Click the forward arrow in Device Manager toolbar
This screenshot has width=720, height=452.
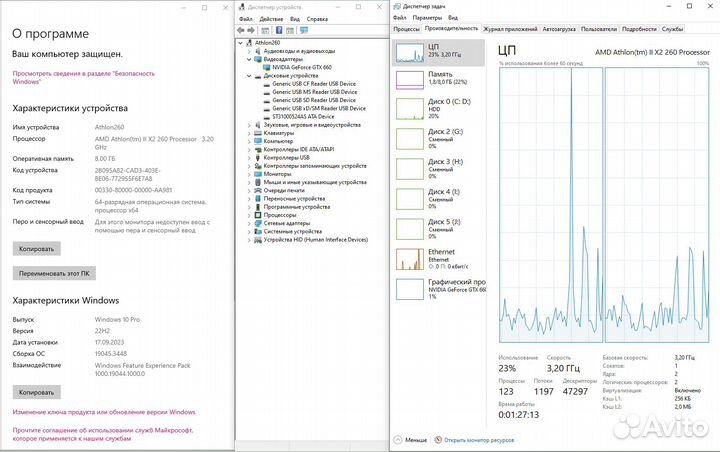(251, 30)
